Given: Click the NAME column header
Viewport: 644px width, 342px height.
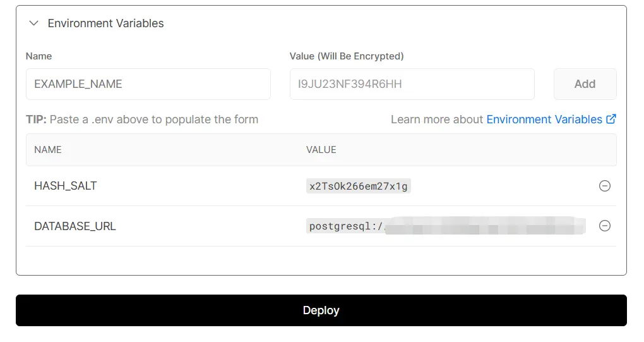Looking at the screenshot, I should point(48,150).
